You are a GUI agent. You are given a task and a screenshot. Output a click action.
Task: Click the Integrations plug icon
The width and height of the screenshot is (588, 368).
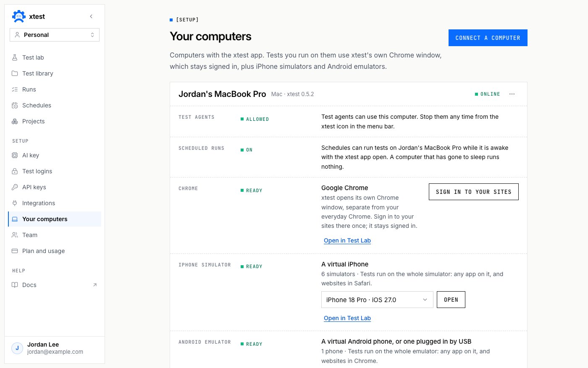15,203
